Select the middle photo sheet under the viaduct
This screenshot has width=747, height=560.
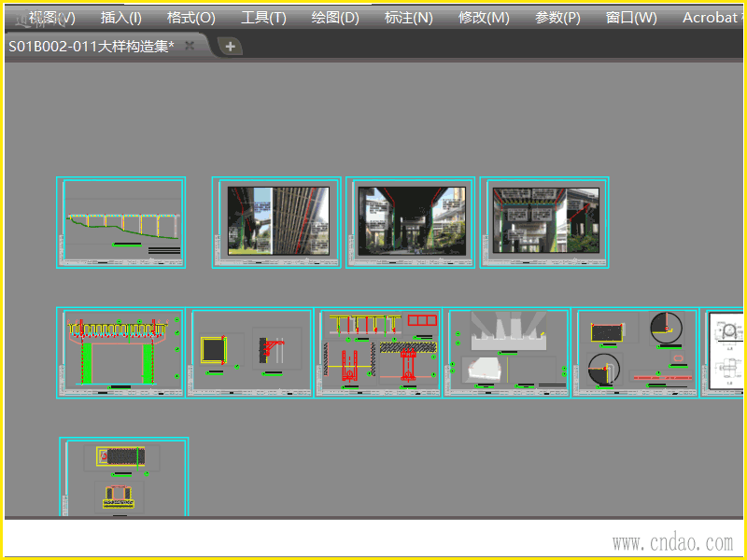click(x=410, y=222)
